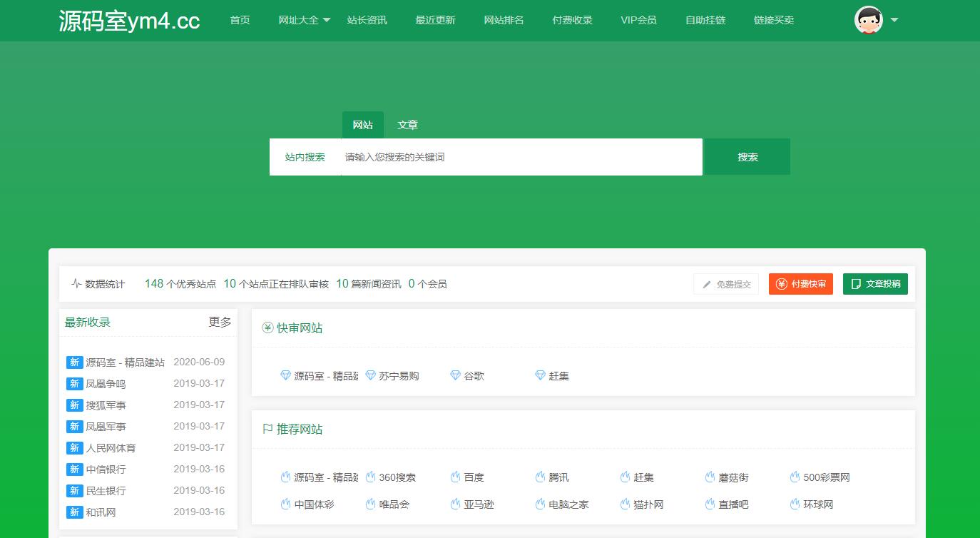Click the green 搜索 button
This screenshot has width=980, height=538.
point(747,157)
